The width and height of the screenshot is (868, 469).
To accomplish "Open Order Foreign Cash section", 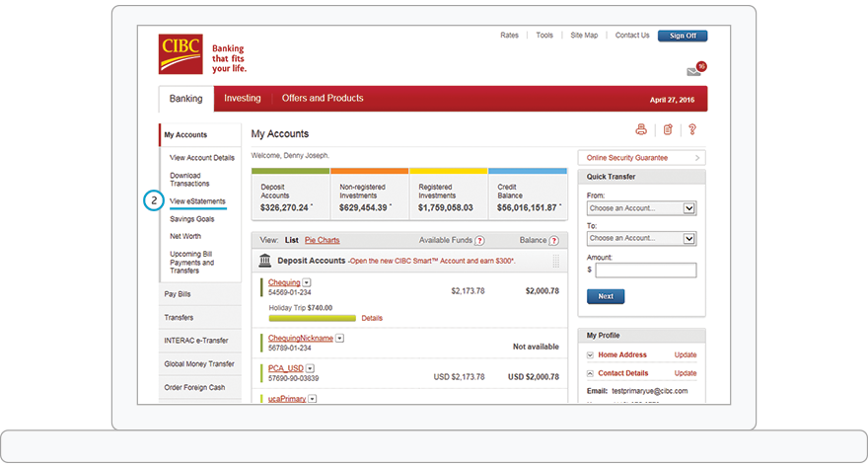I will [x=200, y=387].
